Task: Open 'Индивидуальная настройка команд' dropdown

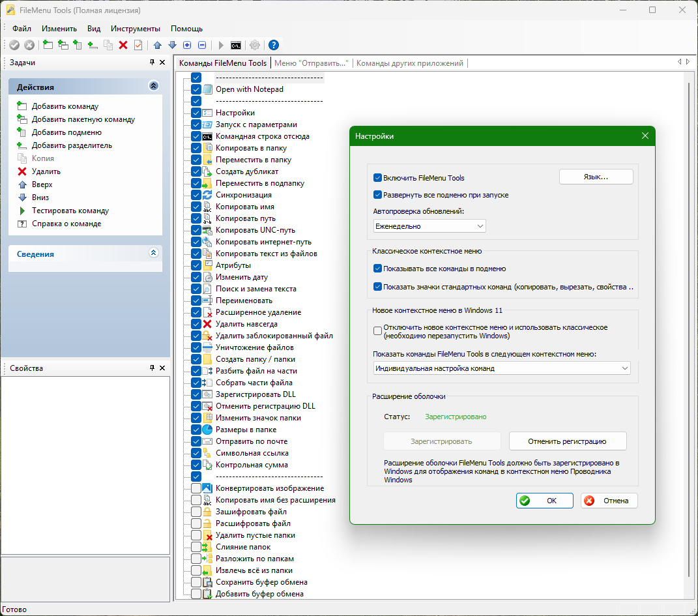Action: coord(502,368)
